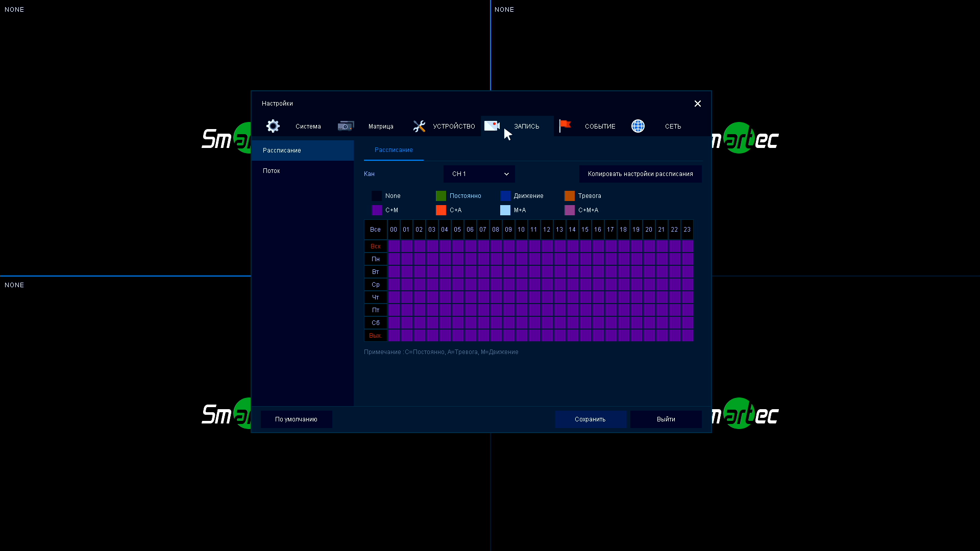Viewport: 980px width, 551px height.
Task: Select the recording camera icon for ЗАПИСЬ
Action: point(492,126)
